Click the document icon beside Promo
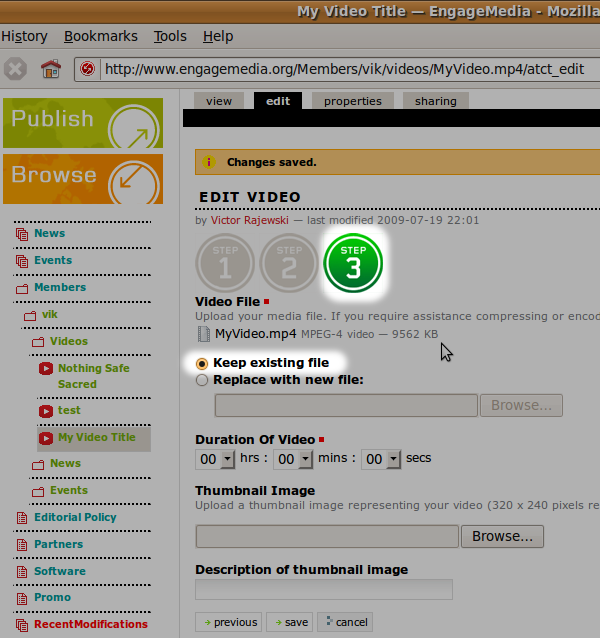This screenshot has height=638, width=600. point(22,598)
